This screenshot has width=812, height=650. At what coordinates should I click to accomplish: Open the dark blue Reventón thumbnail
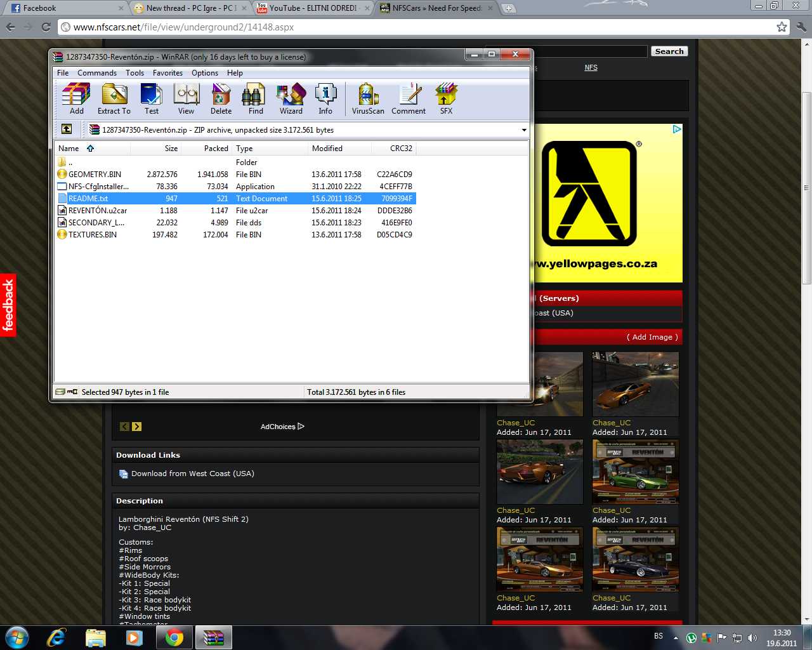pos(635,559)
